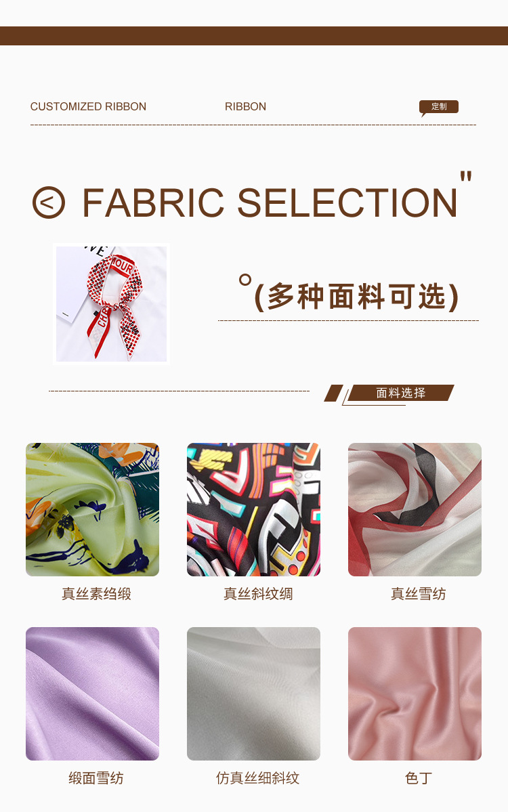Click the FABRIC SELECTION heading
The image size is (508, 812).
coord(270,202)
